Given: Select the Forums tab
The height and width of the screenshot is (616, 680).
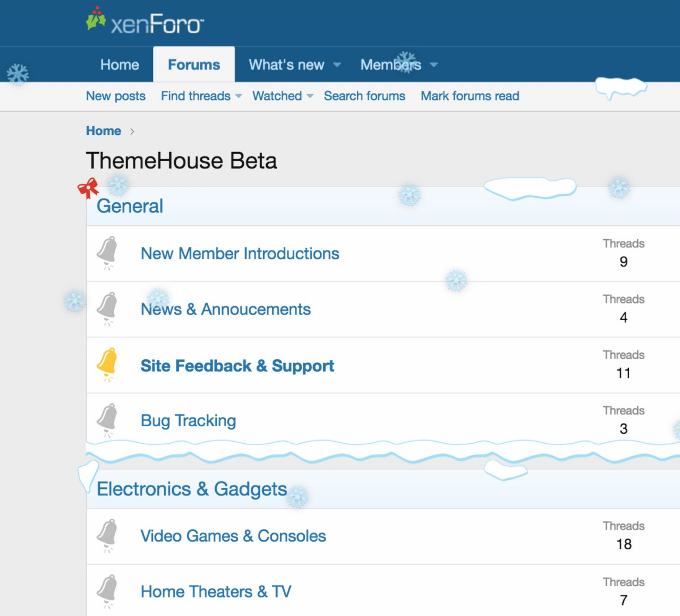Looking at the screenshot, I should coord(194,65).
